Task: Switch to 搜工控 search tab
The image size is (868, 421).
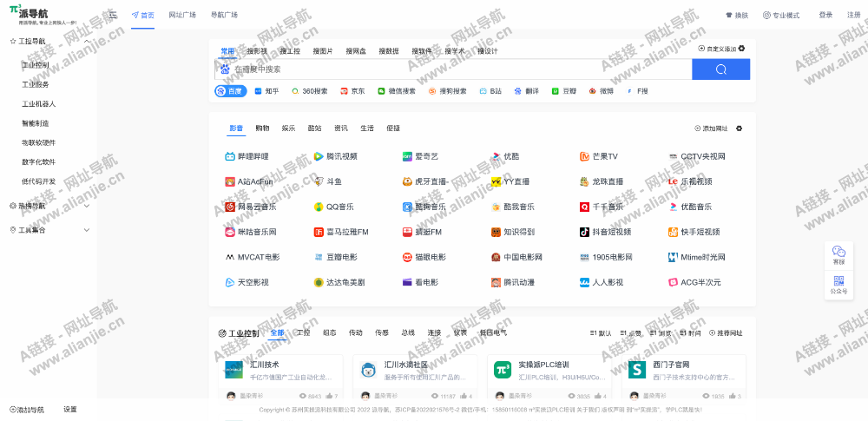Action: [x=290, y=51]
